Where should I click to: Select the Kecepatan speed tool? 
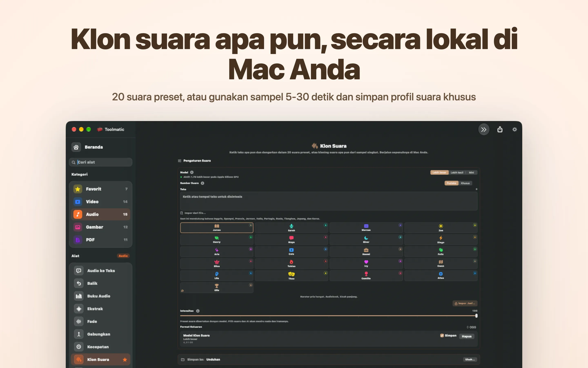(101, 347)
